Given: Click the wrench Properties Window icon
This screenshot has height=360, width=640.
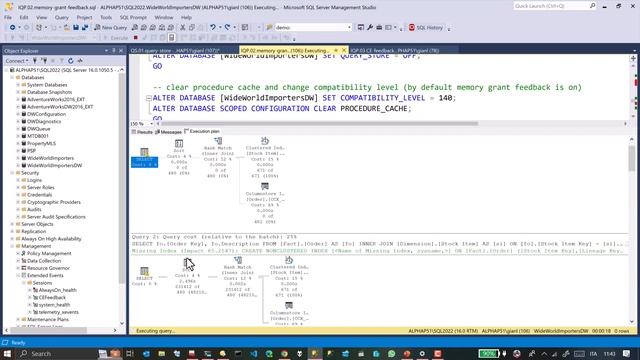Looking at the screenshot, I should (370, 27).
